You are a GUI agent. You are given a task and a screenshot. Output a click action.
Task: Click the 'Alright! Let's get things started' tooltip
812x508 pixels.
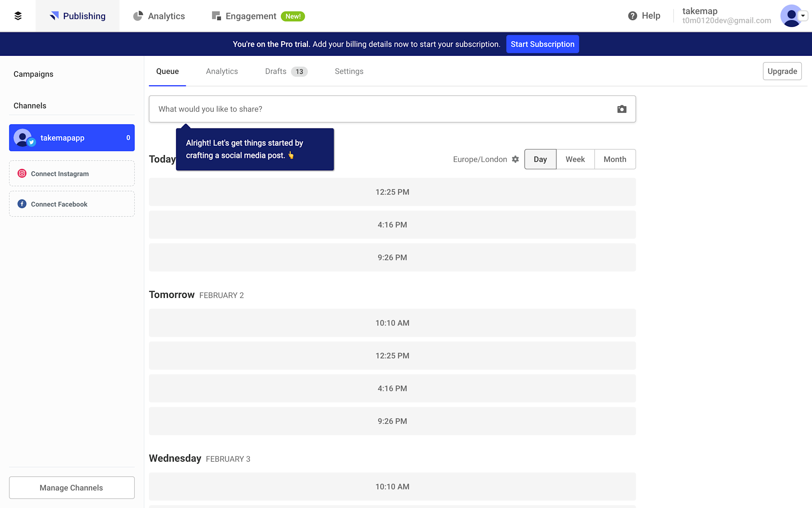[255, 149]
